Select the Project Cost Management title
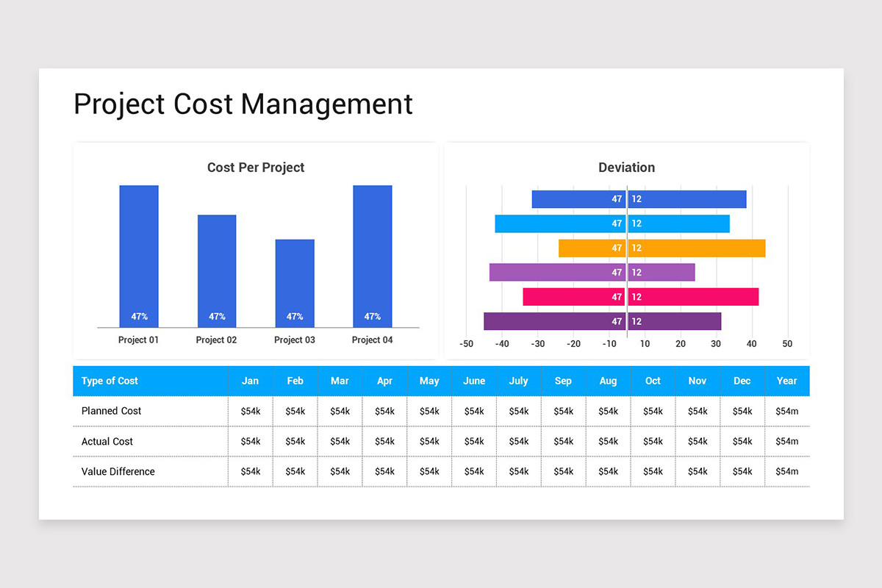The width and height of the screenshot is (882, 588). [x=243, y=104]
